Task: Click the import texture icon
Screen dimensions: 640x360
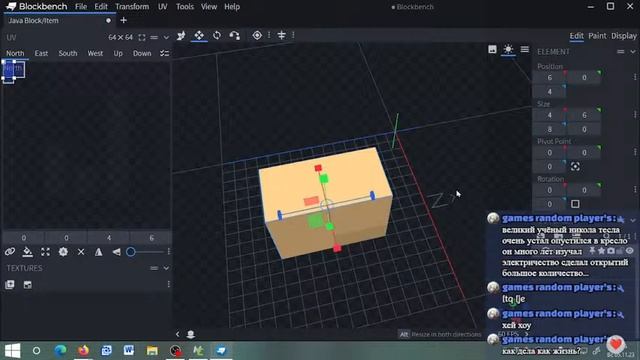Action: (x=27, y=284)
